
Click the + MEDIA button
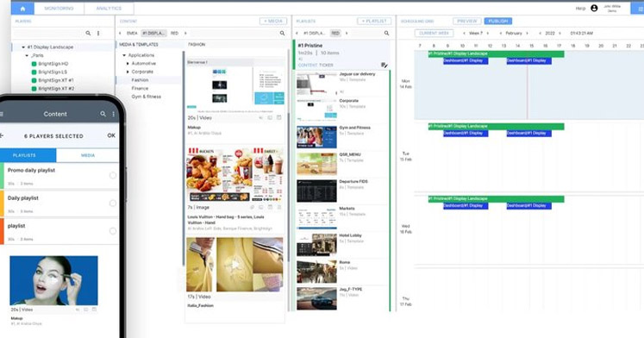point(273,21)
